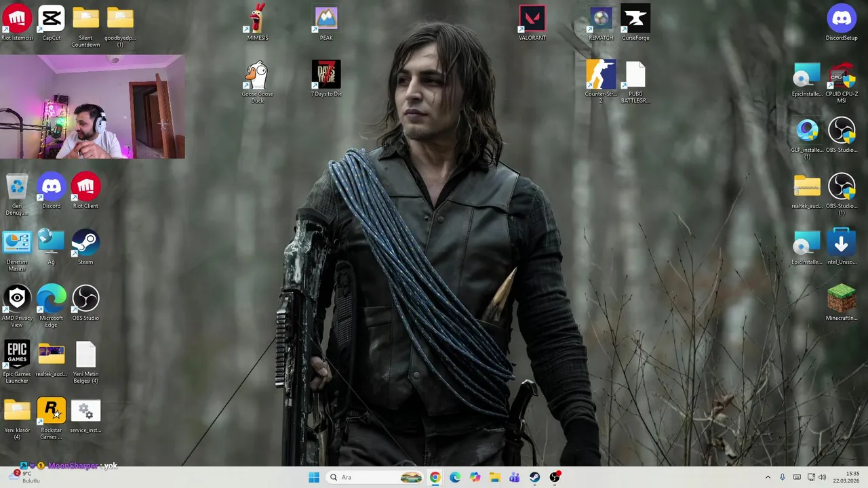The width and height of the screenshot is (868, 488).
Task: Select the CPUID CPU-Z MSI shortcut
Action: [x=842, y=83]
